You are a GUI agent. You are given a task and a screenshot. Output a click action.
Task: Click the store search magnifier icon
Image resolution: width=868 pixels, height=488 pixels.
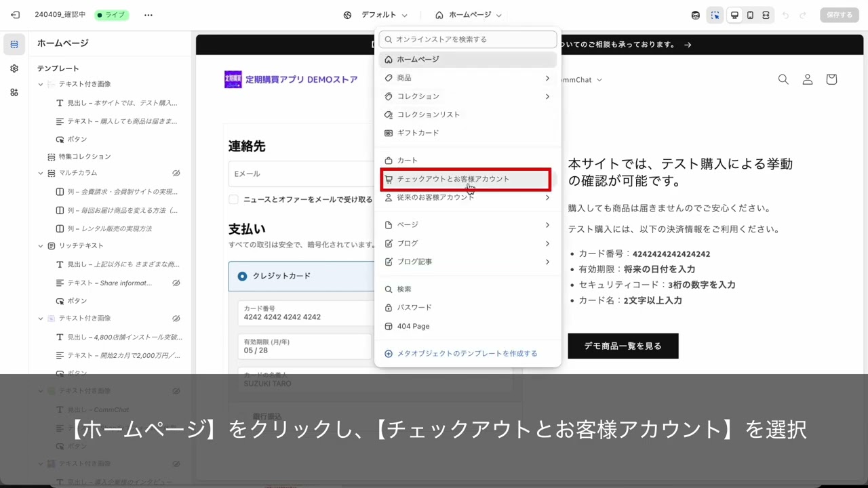point(783,79)
